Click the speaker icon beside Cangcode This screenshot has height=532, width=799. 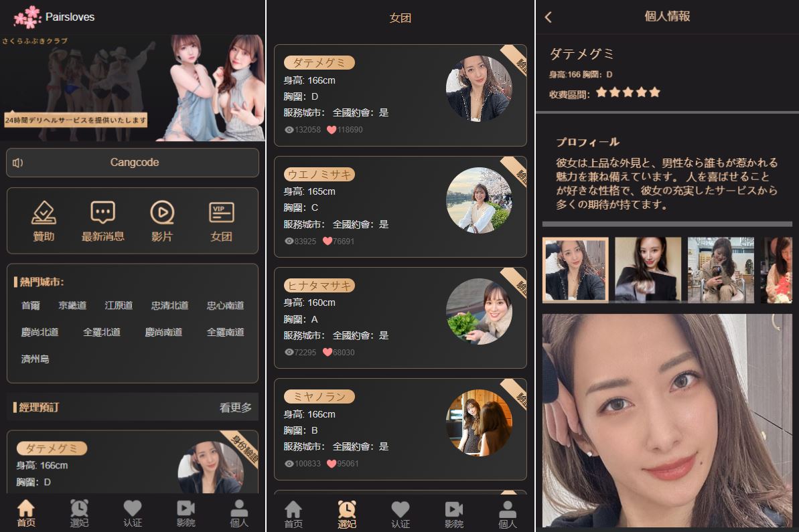pyautogui.click(x=18, y=163)
